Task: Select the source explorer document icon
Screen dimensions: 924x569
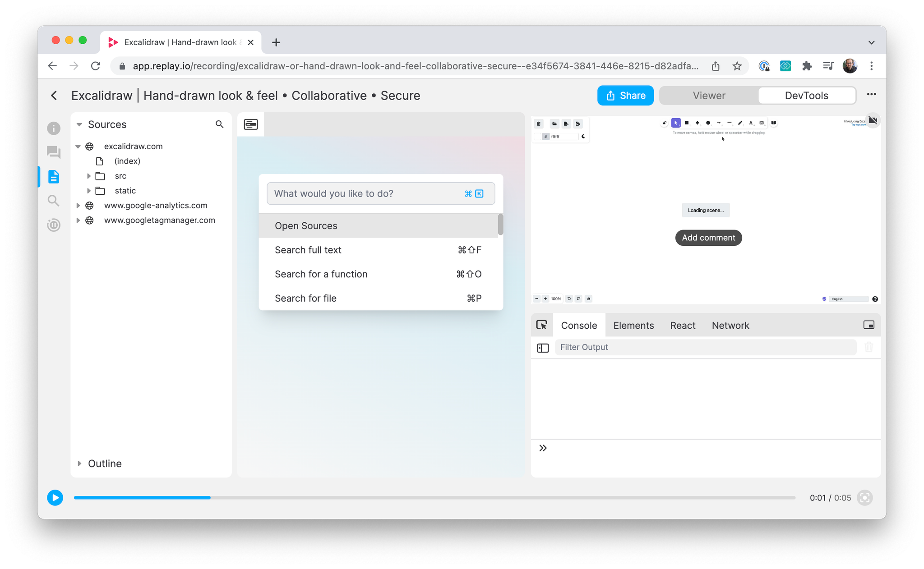Action: click(x=54, y=177)
